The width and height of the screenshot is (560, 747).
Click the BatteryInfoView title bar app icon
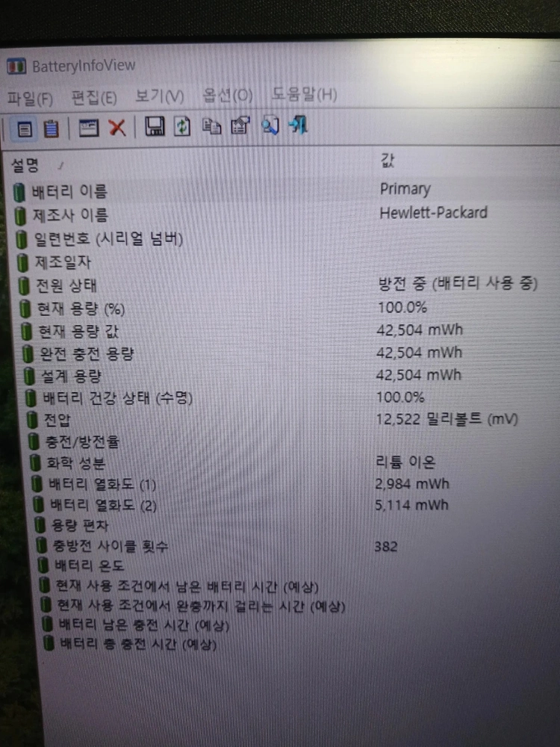(x=16, y=66)
